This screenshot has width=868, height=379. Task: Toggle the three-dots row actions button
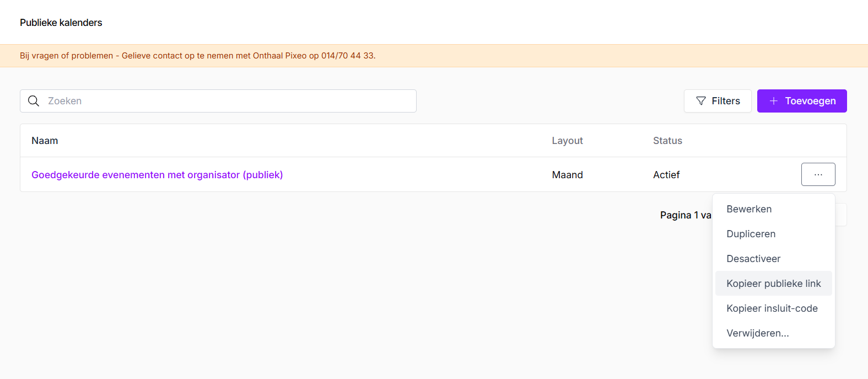tap(818, 174)
